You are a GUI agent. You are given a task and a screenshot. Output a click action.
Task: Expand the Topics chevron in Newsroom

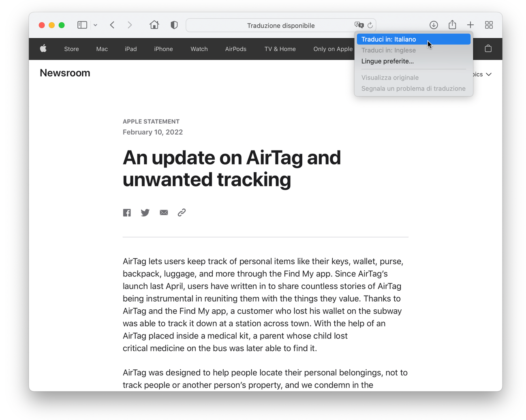point(489,74)
